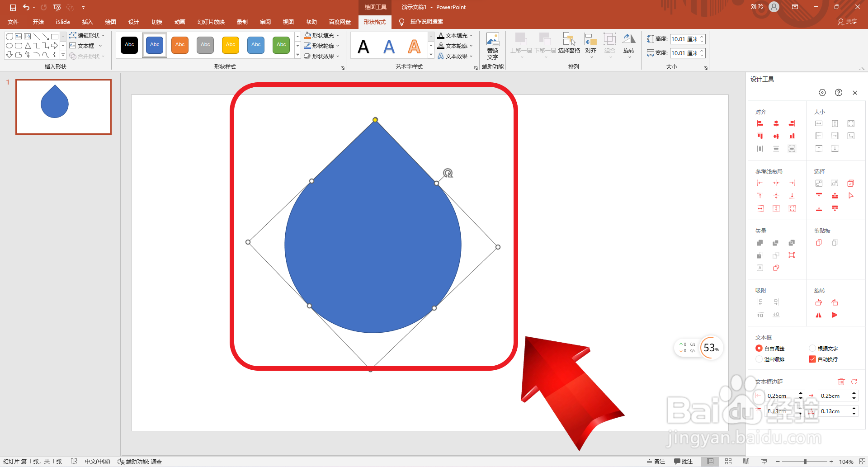Click the rotation handle of the shape
Viewport: 868px width, 467px height.
448,173
